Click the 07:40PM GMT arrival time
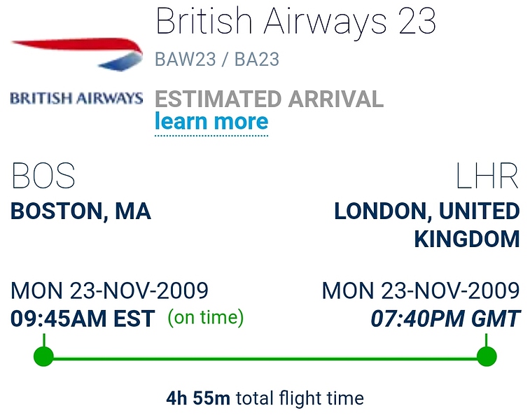The width and height of the screenshot is (530, 420). click(x=445, y=320)
